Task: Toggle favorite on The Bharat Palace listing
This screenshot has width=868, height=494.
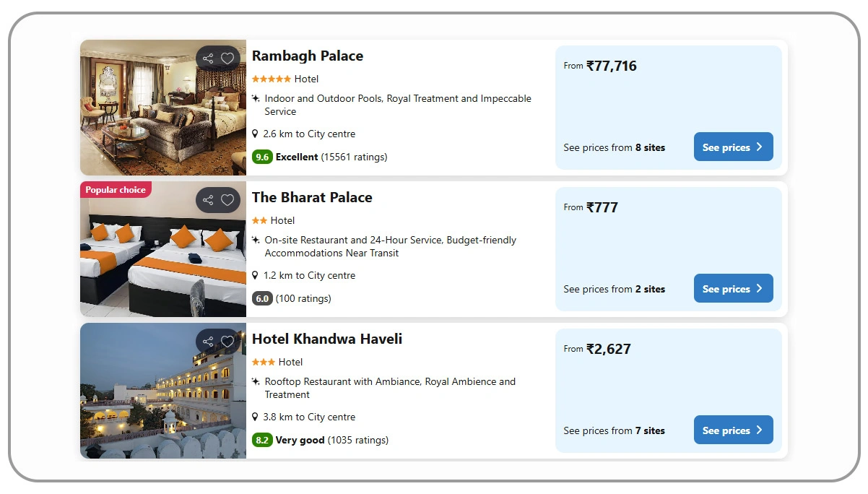Action: (229, 199)
